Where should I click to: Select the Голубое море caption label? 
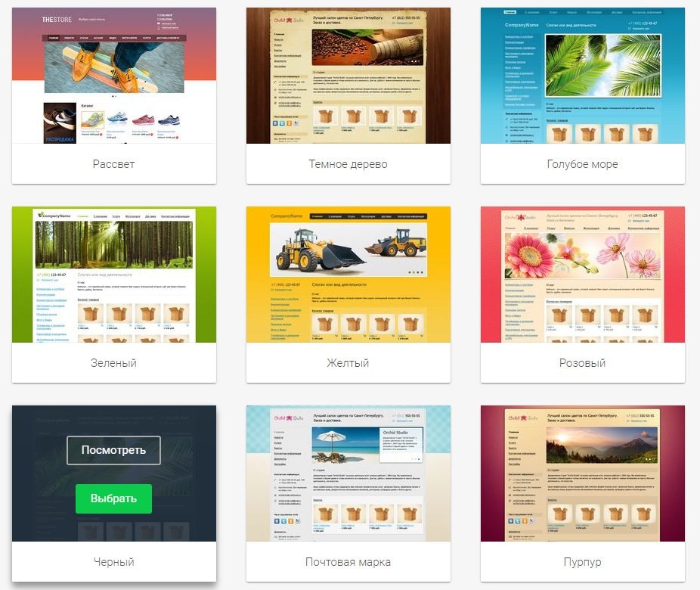click(583, 164)
